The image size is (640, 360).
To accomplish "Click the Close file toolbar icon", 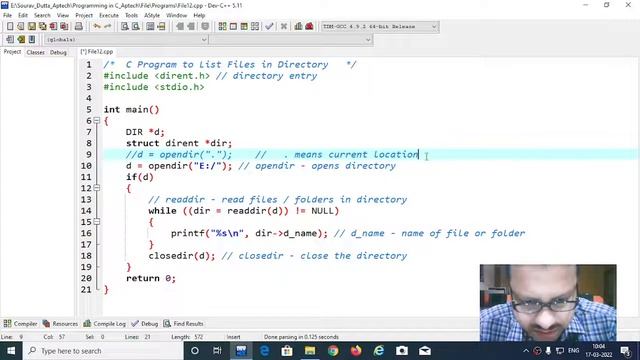I will [x=53, y=27].
